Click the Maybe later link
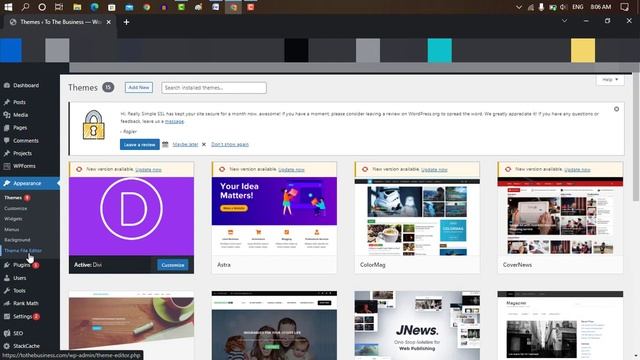This screenshot has height=360, width=640. click(x=185, y=144)
